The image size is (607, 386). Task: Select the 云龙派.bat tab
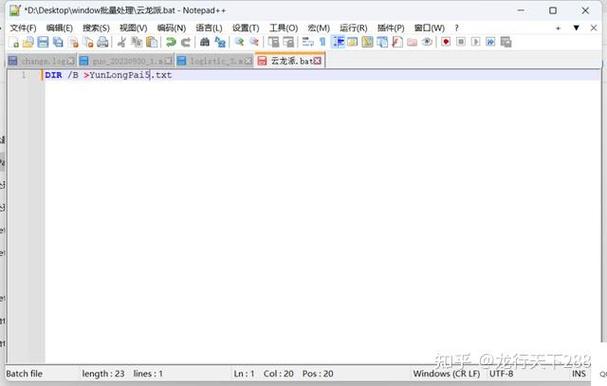289,61
